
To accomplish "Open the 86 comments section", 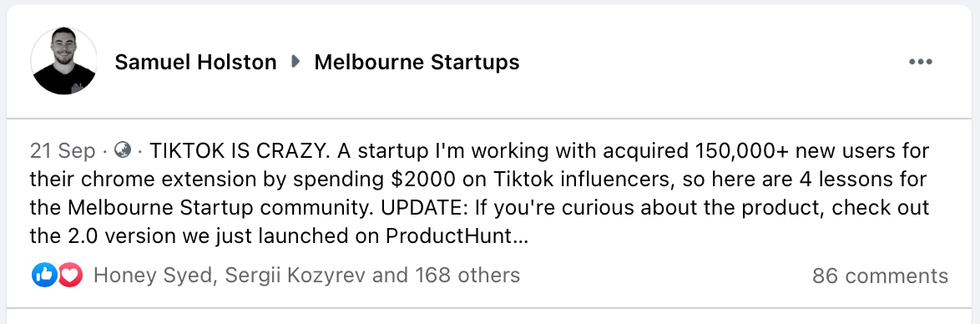I will coord(880,276).
